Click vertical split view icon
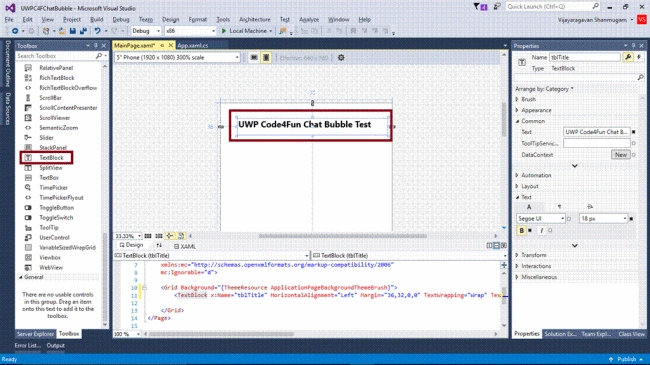 490,246
